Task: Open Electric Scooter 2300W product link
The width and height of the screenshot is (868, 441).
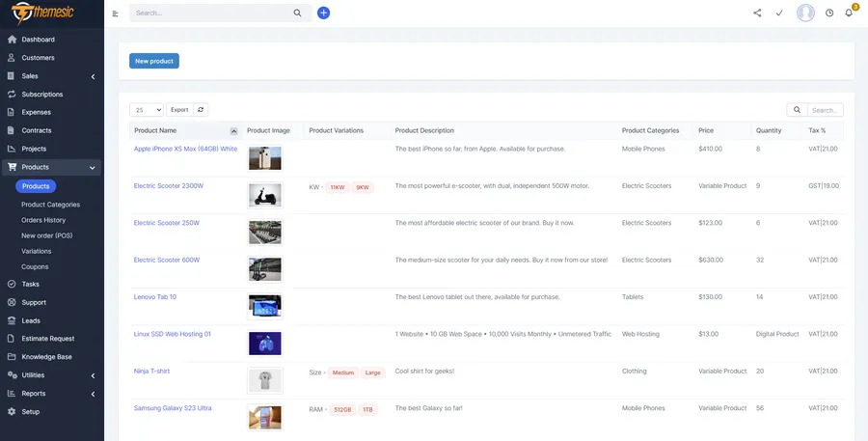Action: [168, 185]
